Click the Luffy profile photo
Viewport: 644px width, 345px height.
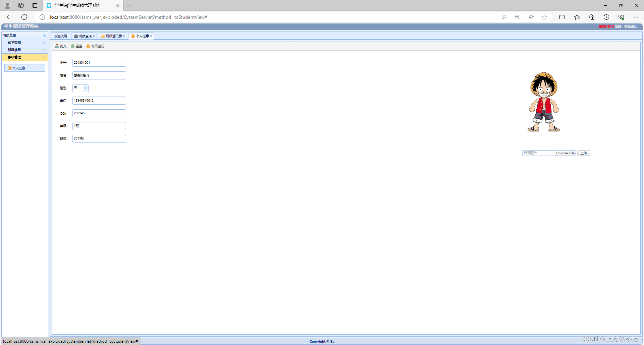544,102
